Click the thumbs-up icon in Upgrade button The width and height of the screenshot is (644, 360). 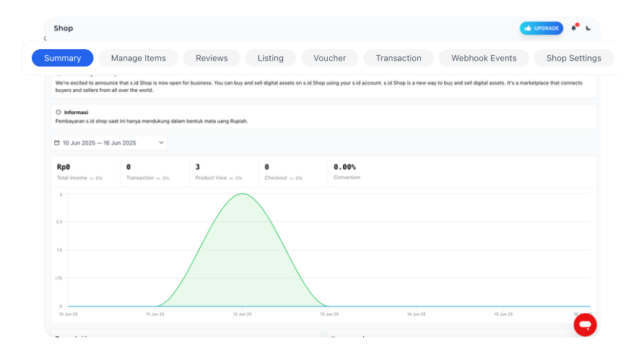pyautogui.click(x=528, y=28)
